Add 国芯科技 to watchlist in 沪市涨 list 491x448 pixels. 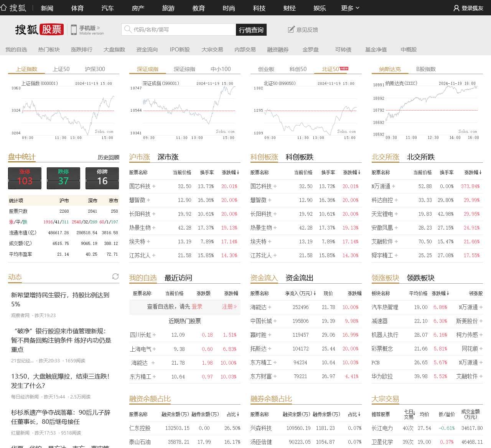pyautogui.click(x=154, y=186)
